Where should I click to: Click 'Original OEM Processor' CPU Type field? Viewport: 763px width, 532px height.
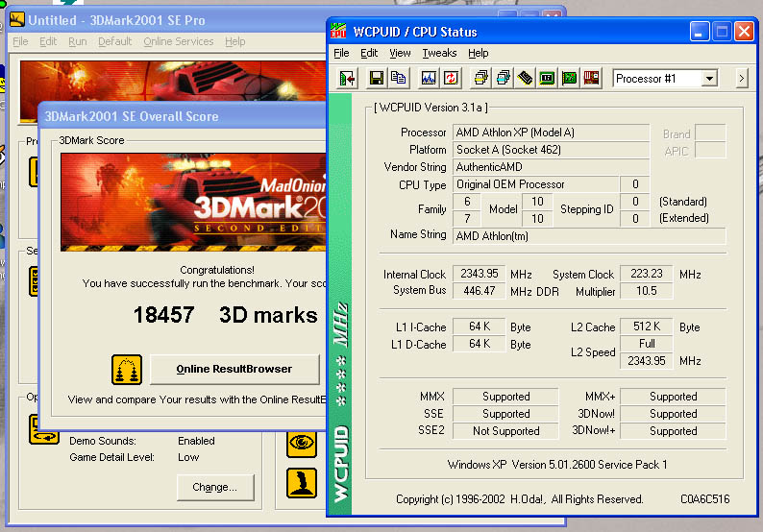pyautogui.click(x=536, y=184)
